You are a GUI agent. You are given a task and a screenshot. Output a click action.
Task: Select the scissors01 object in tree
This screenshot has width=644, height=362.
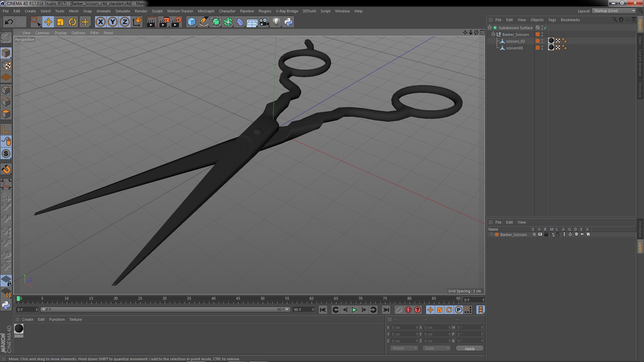pyautogui.click(x=514, y=48)
